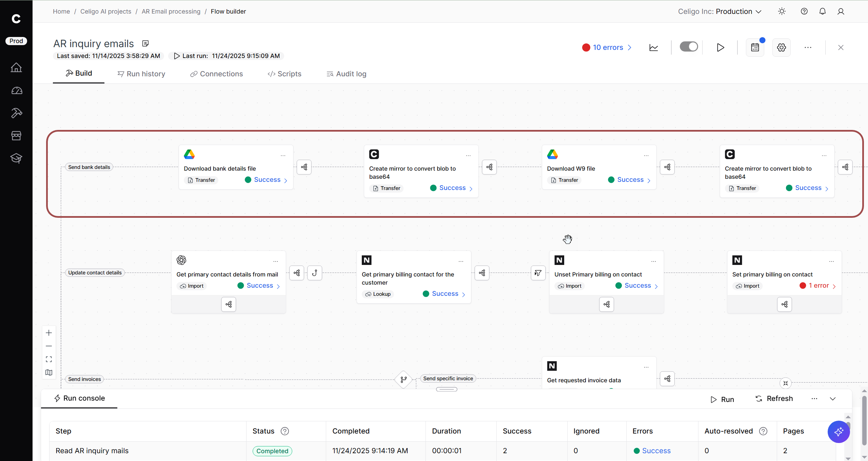The image size is (868, 461).
Task: Click the Run console resize handle bar
Action: [447, 389]
